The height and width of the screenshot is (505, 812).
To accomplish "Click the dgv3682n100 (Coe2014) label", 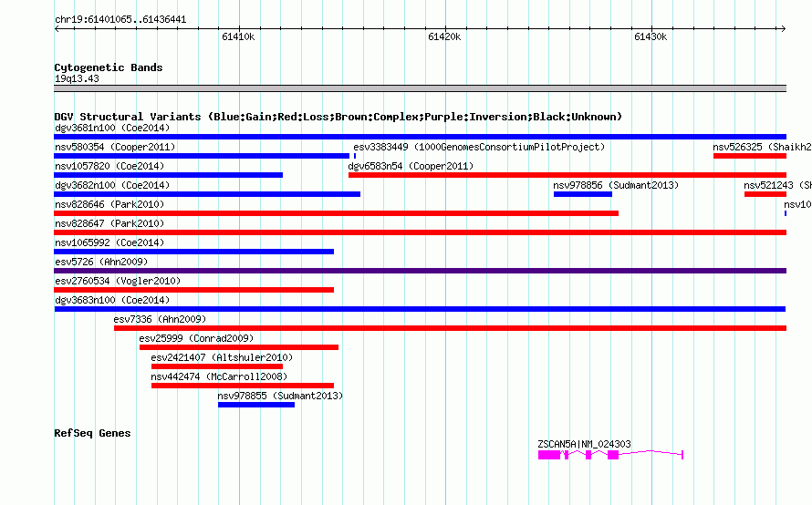I will click(x=112, y=185).
